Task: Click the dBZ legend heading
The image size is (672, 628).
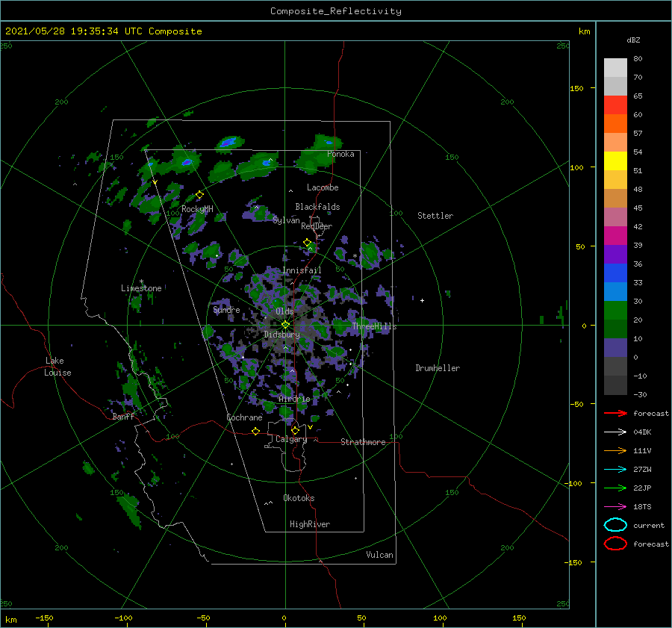Action: tap(633, 40)
